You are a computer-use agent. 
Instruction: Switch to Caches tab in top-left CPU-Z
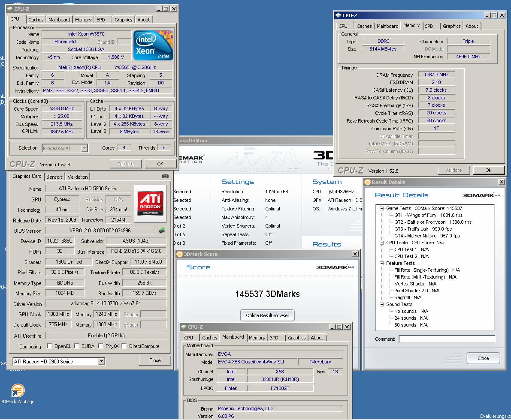[36, 20]
